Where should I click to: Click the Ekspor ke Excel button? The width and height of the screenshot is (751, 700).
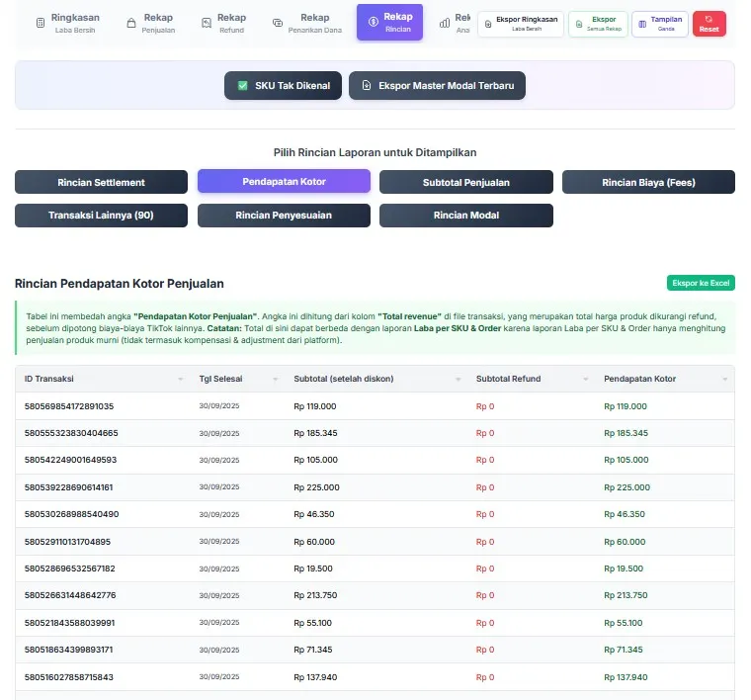pyautogui.click(x=701, y=284)
